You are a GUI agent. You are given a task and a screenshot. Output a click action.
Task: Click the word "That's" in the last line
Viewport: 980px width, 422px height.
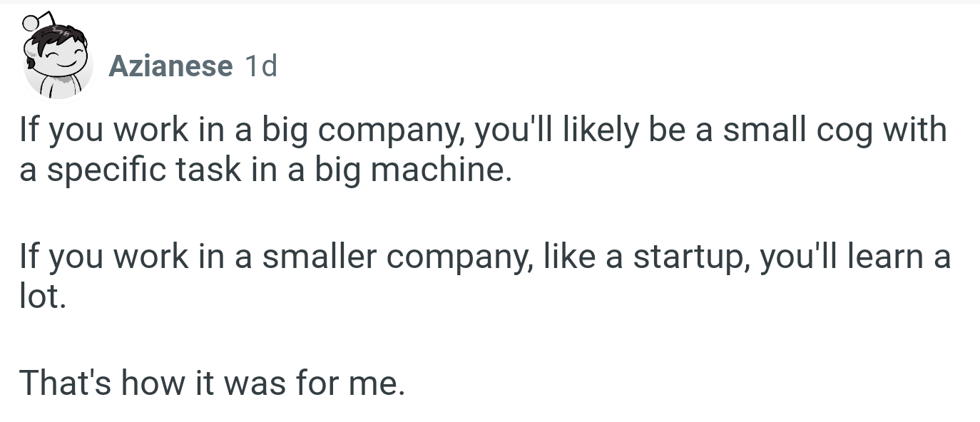coord(66,383)
